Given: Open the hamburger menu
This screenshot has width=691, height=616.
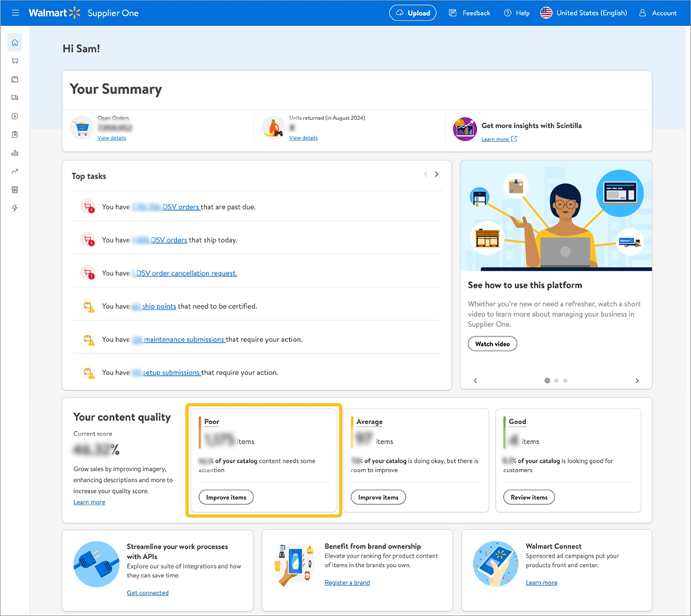Looking at the screenshot, I should pyautogui.click(x=16, y=13).
